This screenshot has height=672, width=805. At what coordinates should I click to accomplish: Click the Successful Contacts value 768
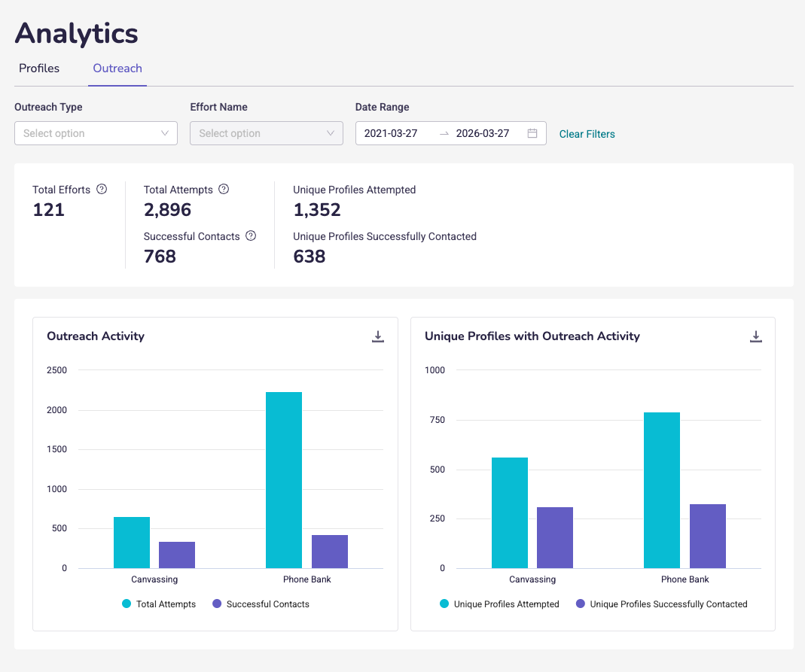tap(160, 257)
